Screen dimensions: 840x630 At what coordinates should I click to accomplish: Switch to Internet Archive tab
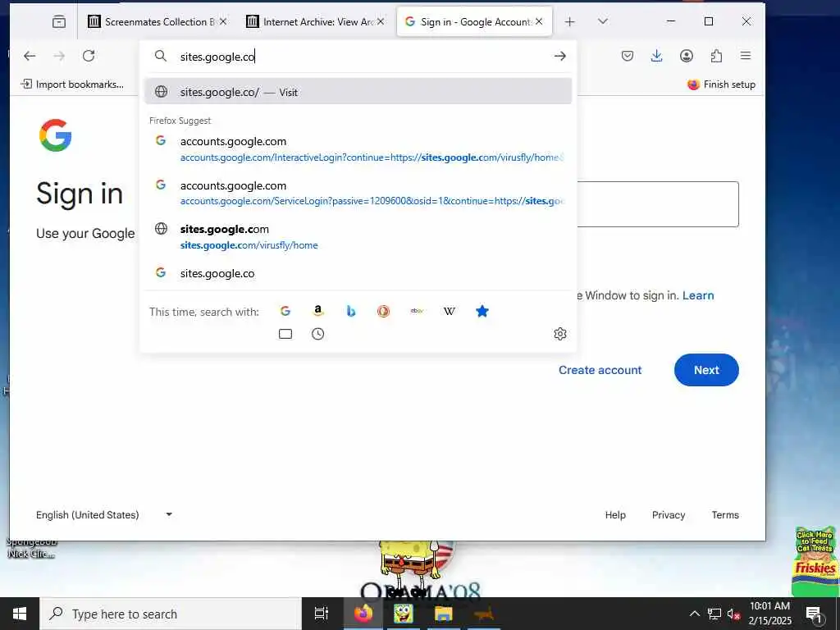(316, 22)
